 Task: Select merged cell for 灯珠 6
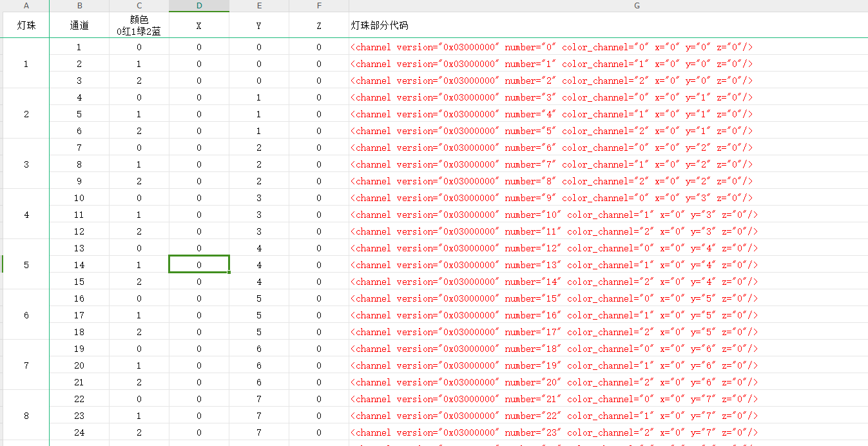26,315
